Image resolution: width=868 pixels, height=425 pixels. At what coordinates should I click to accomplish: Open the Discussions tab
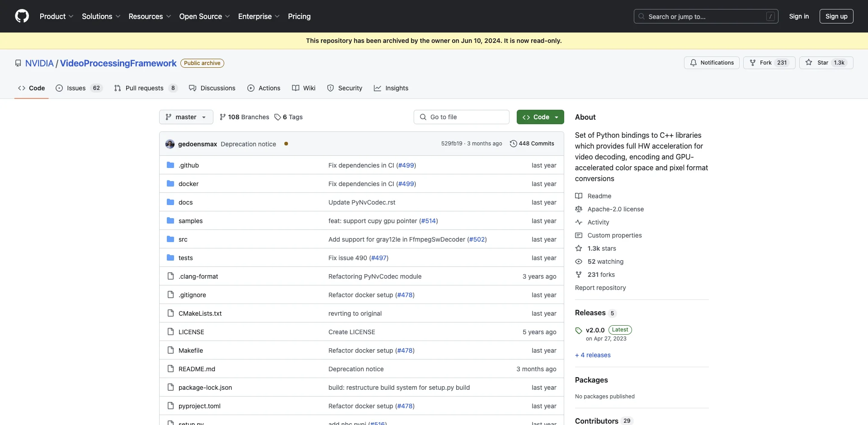[x=212, y=88]
